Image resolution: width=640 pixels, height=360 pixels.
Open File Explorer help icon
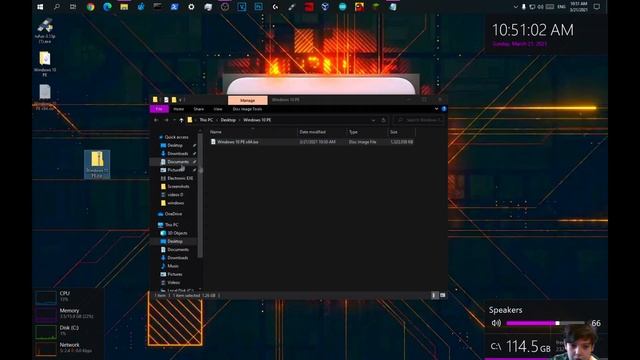tap(444, 109)
